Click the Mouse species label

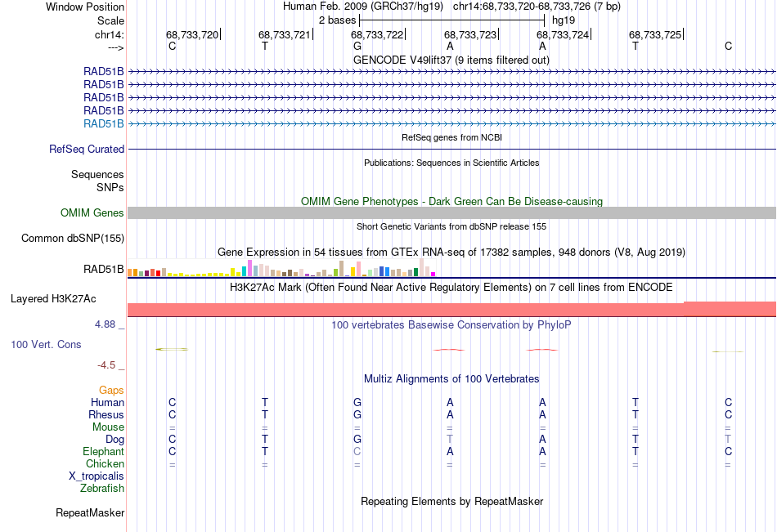tap(108, 427)
